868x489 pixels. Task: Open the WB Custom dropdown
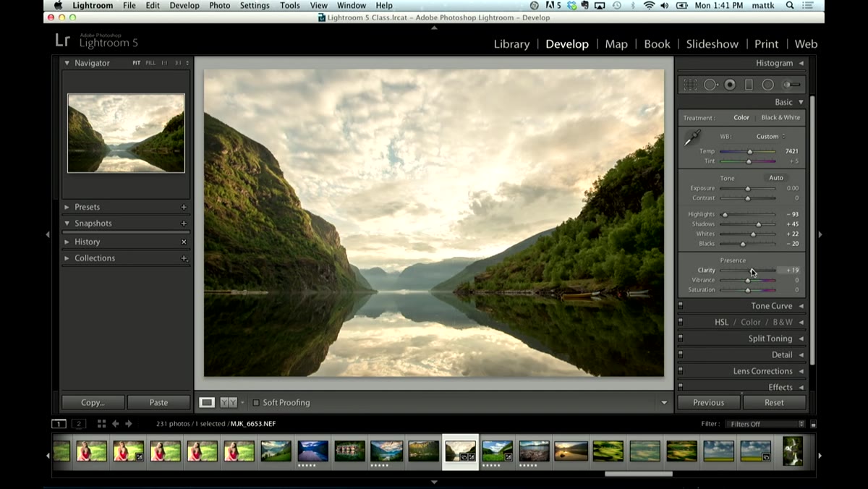[x=771, y=136]
